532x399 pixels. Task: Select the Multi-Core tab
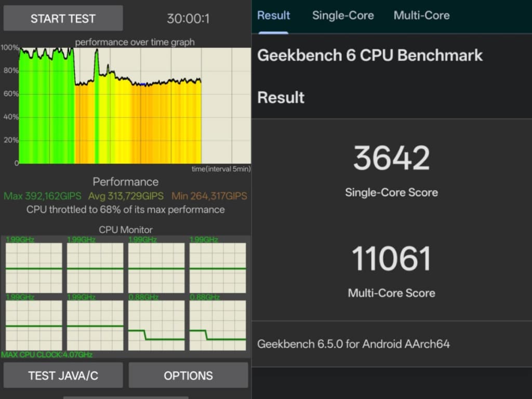pos(421,16)
